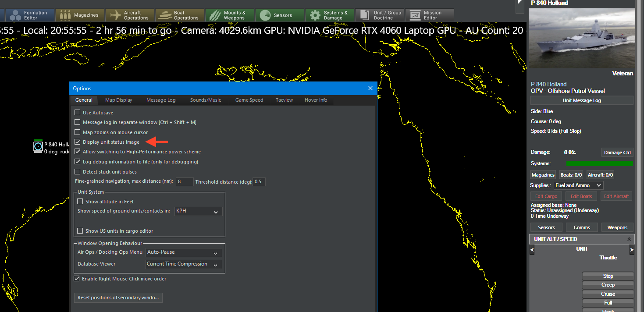Open the KPH ground speed dropdown
Image resolution: width=644 pixels, height=312 pixels.
198,211
